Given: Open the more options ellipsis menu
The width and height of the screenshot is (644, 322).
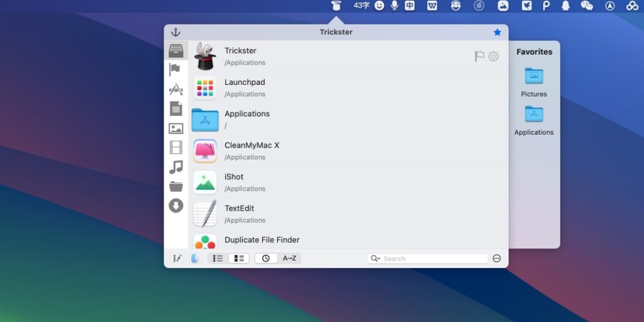Looking at the screenshot, I should (x=497, y=258).
